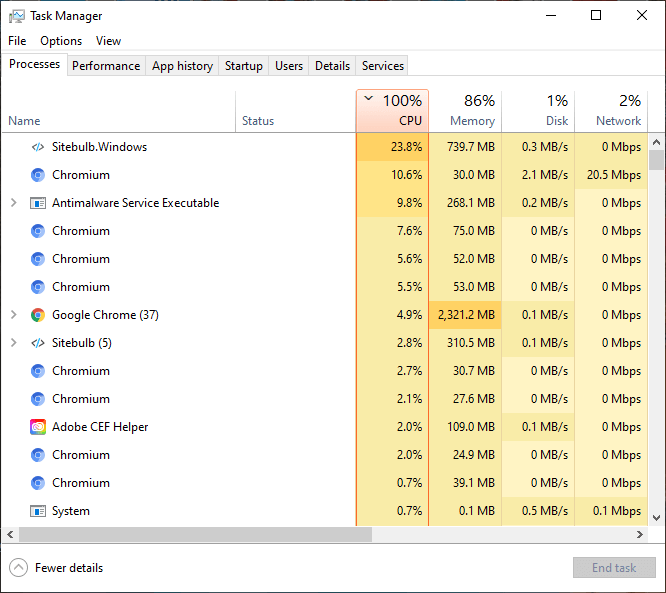Select the 0.1 Mbps network cell

[x=611, y=511]
